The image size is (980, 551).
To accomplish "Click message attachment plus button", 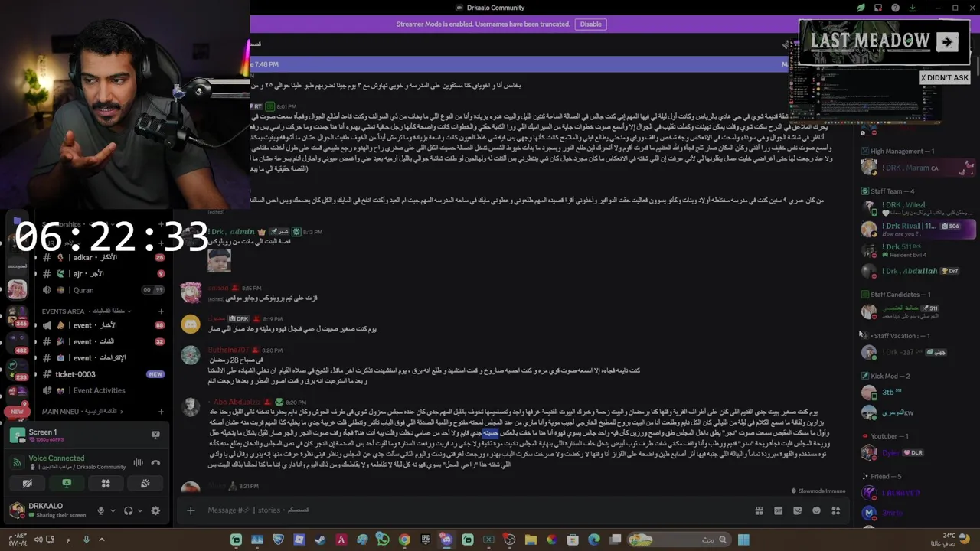I will click(191, 510).
